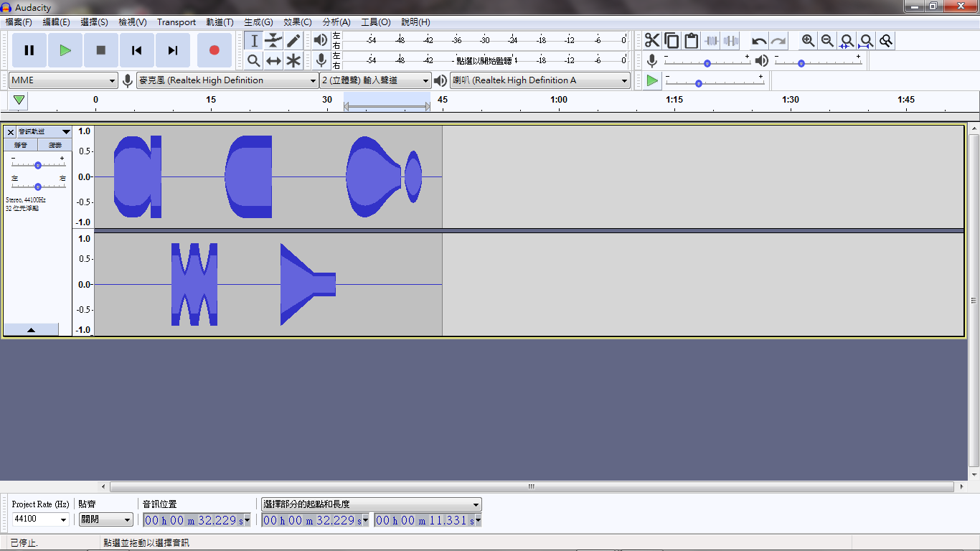The width and height of the screenshot is (980, 551).
Task: Zoom in with the magnifier plus
Action: (x=808, y=41)
